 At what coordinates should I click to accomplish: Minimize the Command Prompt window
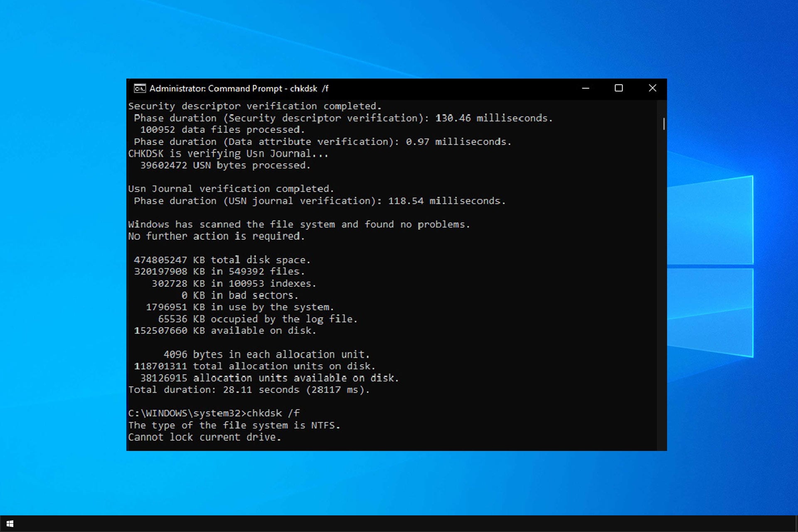click(x=586, y=89)
